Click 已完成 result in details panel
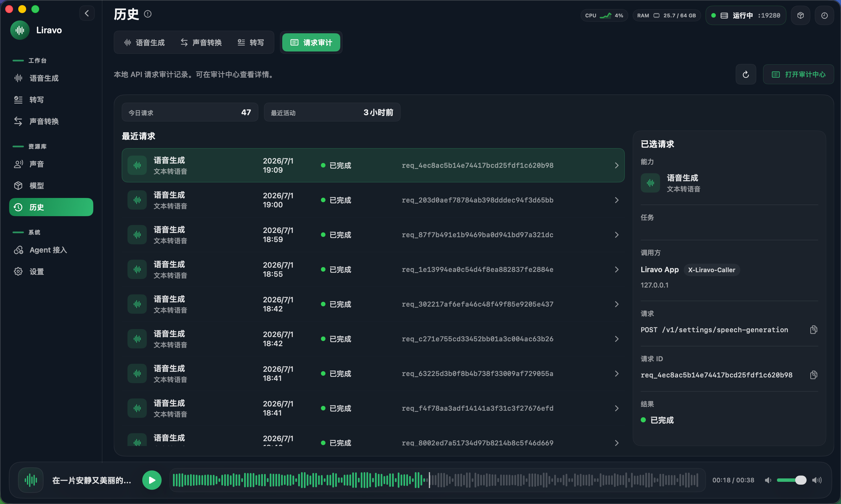Viewport: 841px width, 504px height. (x=657, y=420)
